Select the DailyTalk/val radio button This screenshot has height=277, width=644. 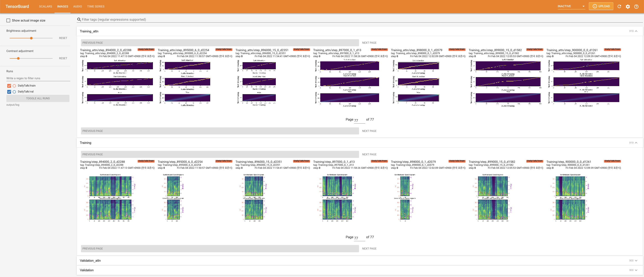point(14,92)
